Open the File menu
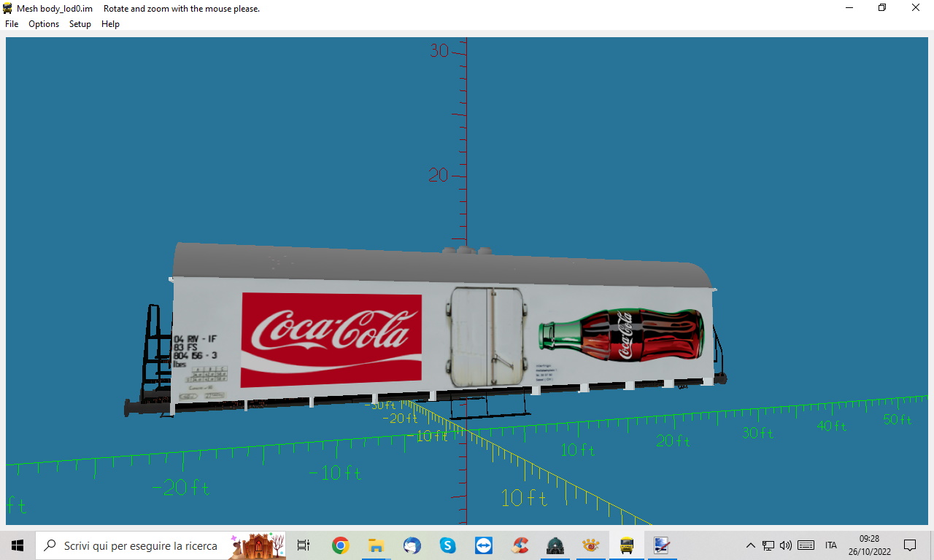The image size is (934, 560). pyautogui.click(x=12, y=24)
